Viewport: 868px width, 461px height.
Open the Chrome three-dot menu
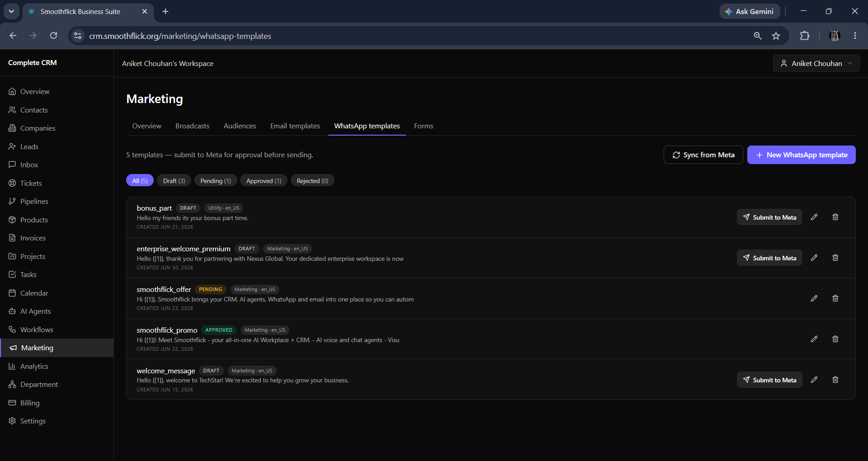855,36
